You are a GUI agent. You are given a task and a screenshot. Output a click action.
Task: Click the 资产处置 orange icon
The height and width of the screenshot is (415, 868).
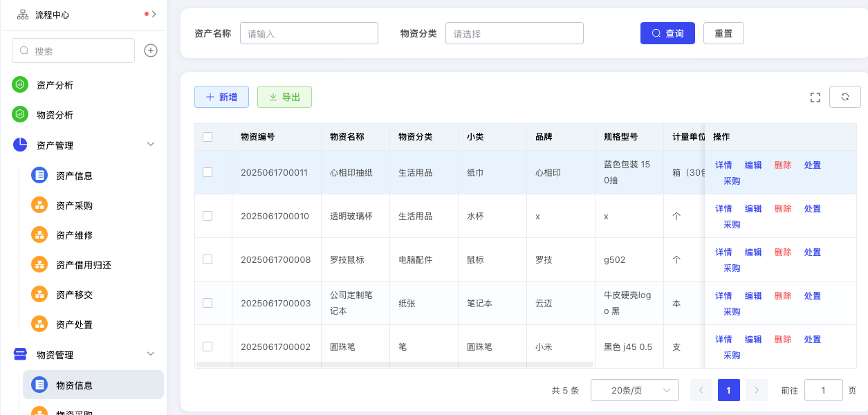(x=39, y=324)
